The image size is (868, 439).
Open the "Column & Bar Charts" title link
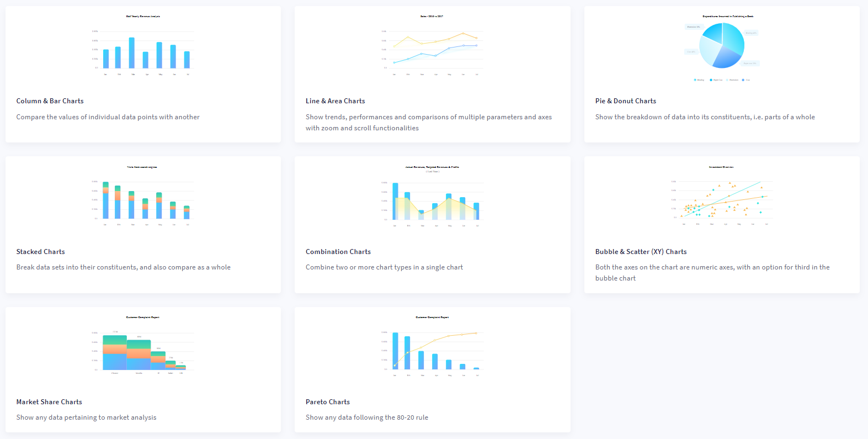(x=50, y=101)
